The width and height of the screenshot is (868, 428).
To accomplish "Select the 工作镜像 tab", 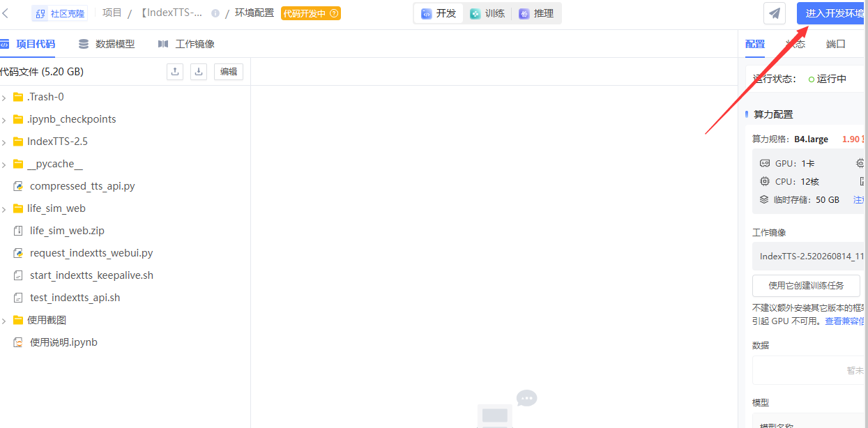I will click(186, 44).
